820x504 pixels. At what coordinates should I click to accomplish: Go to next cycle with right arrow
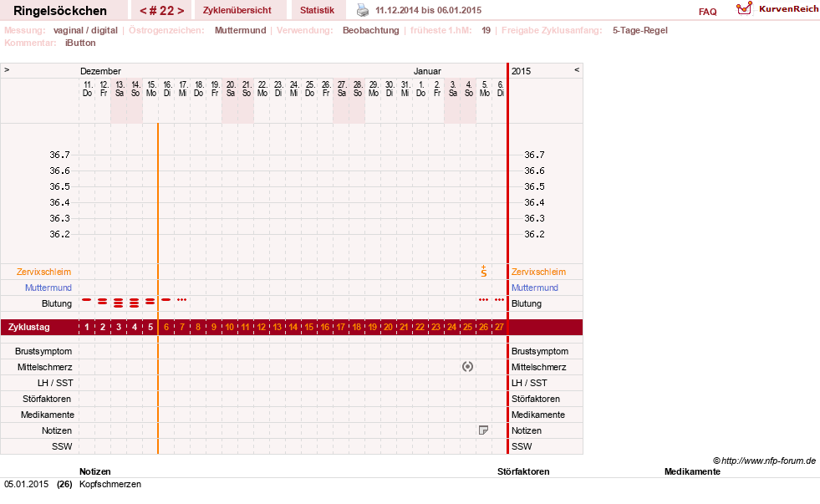[x=181, y=11]
